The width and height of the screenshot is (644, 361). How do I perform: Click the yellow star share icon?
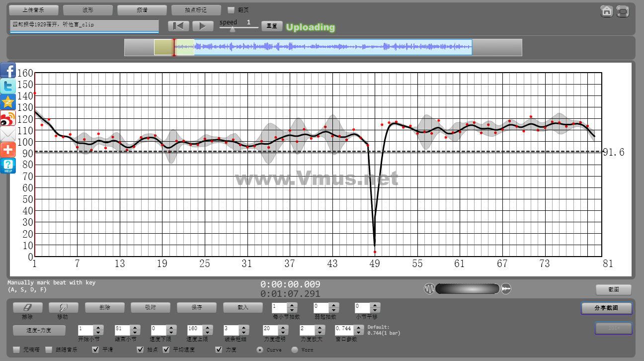point(8,102)
